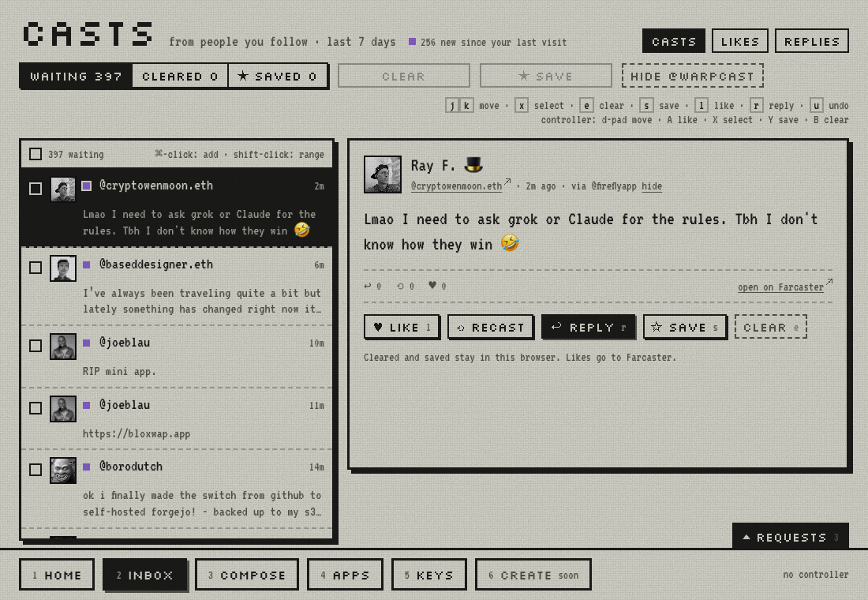Click the purple unread marker on @borodutch row
The height and width of the screenshot is (600, 868).
click(x=86, y=467)
